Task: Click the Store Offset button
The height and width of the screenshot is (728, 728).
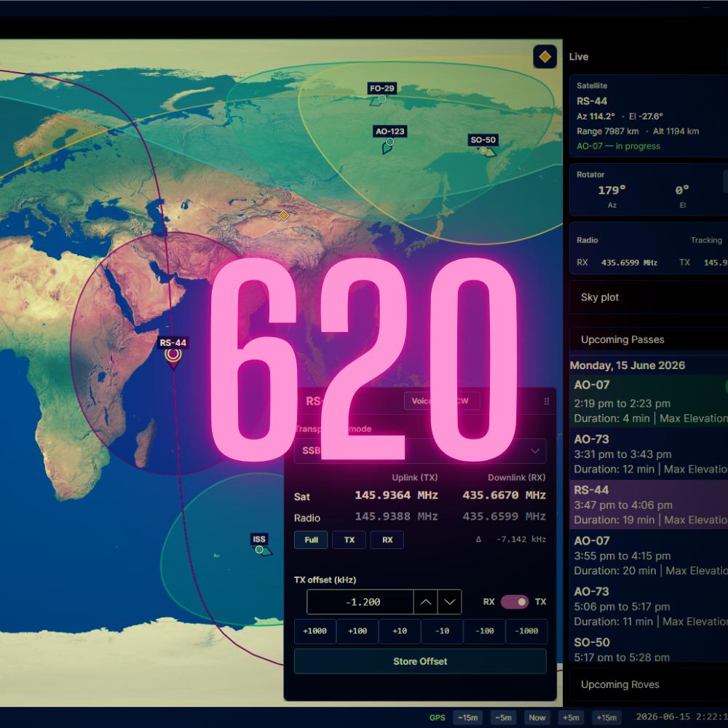Action: pos(420,661)
